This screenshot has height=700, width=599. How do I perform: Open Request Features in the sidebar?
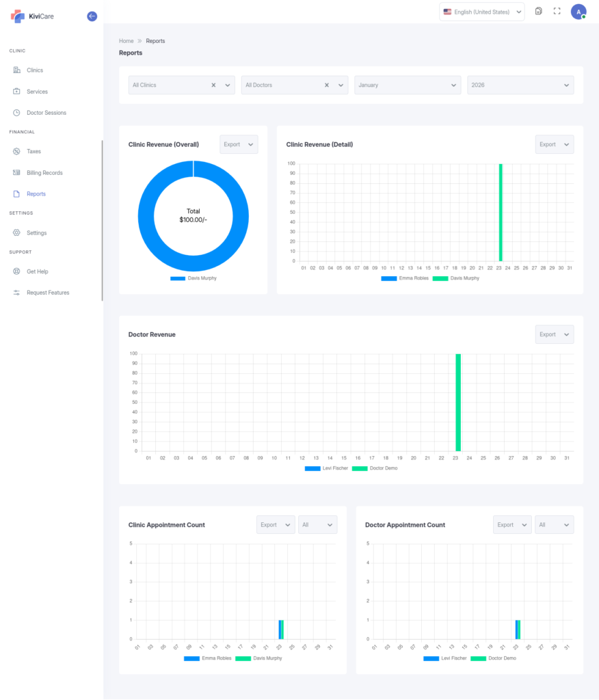click(x=48, y=293)
